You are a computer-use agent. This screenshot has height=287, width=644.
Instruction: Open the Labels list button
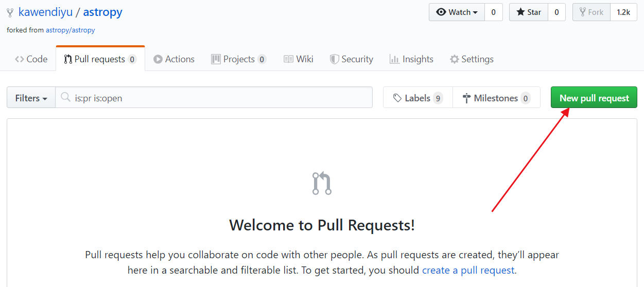coord(418,98)
